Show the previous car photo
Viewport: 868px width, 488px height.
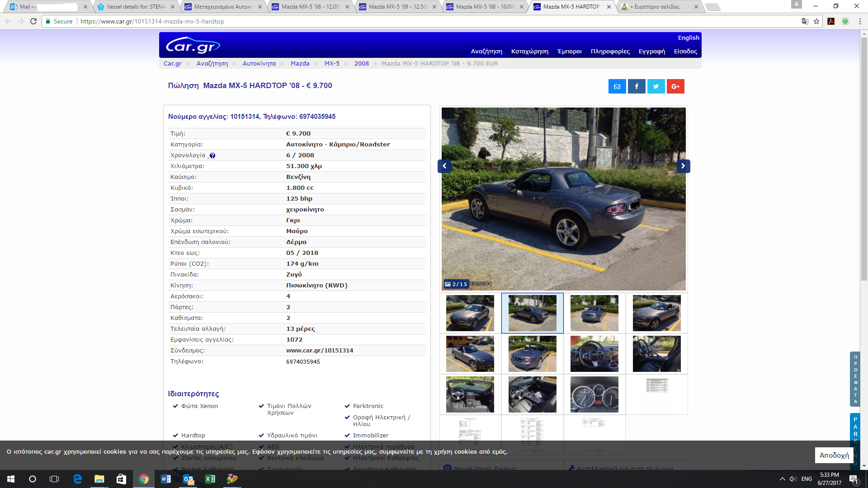pyautogui.click(x=444, y=166)
